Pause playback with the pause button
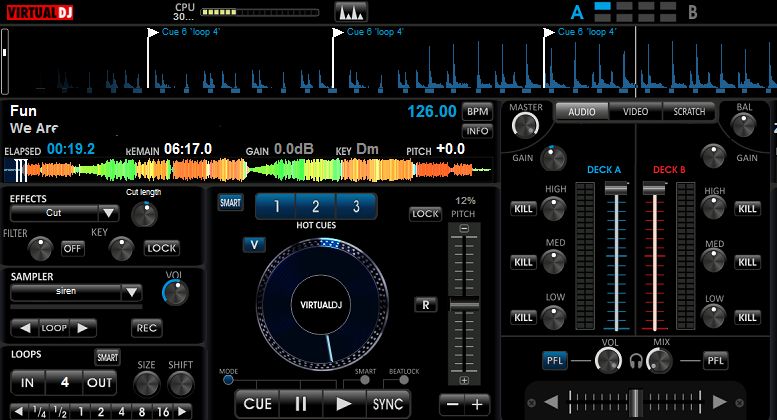The image size is (777, 420). click(x=300, y=404)
